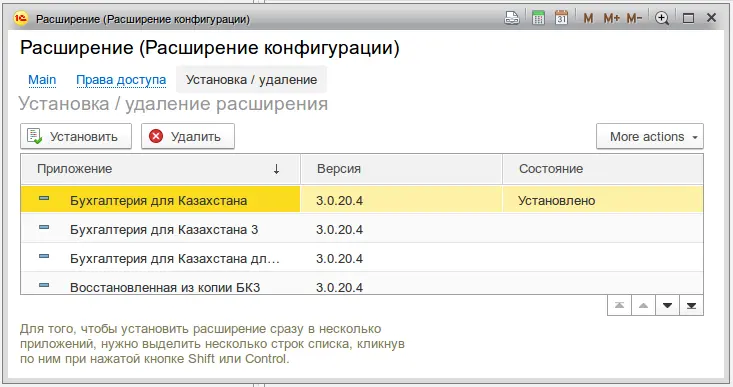Maximize the extension window
733x387 pixels.
coord(688,18)
